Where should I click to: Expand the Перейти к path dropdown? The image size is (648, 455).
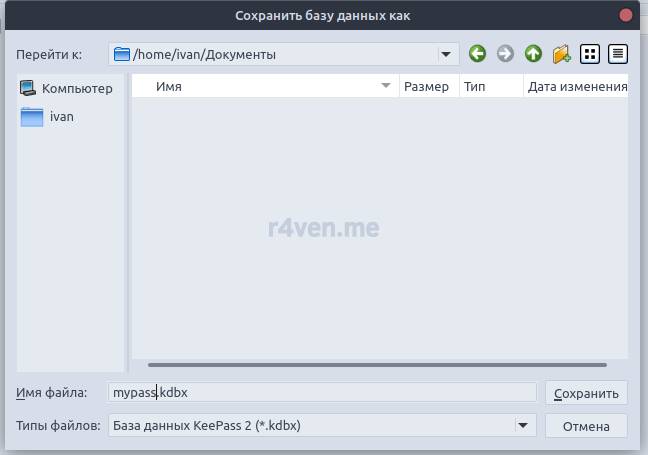point(446,54)
